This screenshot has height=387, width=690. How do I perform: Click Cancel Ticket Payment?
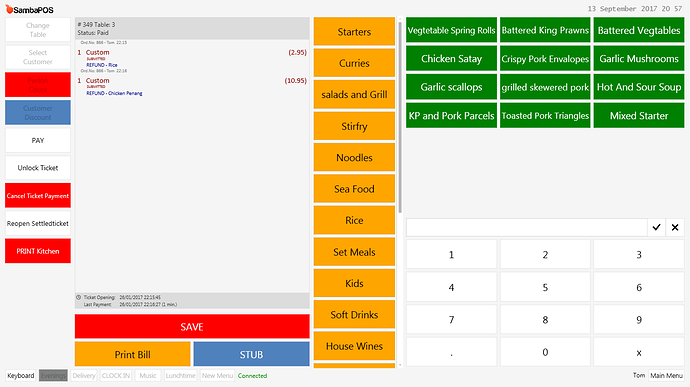tap(38, 195)
